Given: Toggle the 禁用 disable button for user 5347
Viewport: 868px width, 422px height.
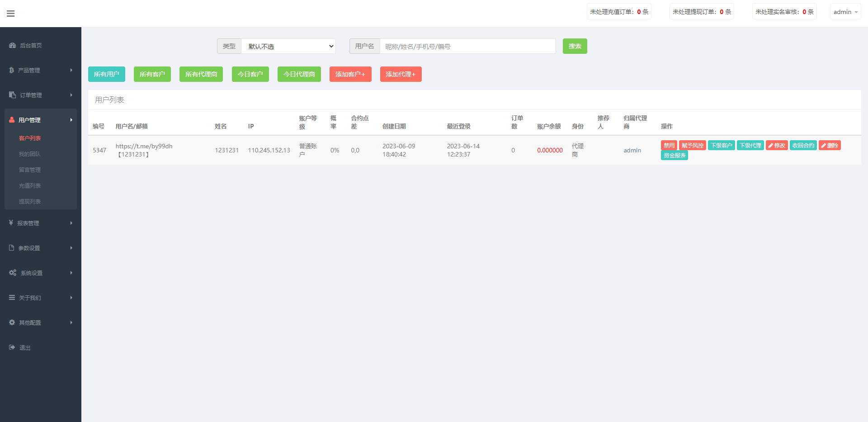Looking at the screenshot, I should point(669,145).
